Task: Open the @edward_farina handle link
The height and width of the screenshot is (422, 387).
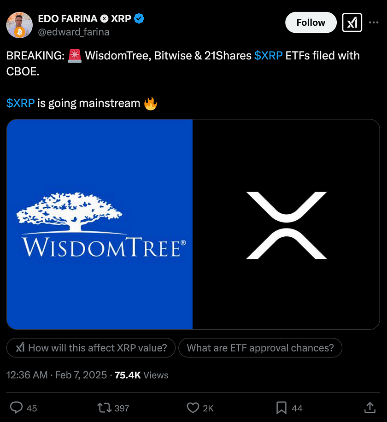Action: [74, 32]
